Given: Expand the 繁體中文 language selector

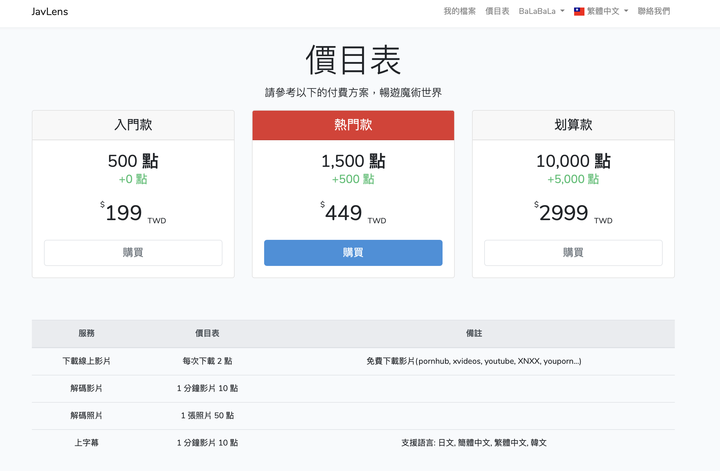Looking at the screenshot, I should pos(606,12).
